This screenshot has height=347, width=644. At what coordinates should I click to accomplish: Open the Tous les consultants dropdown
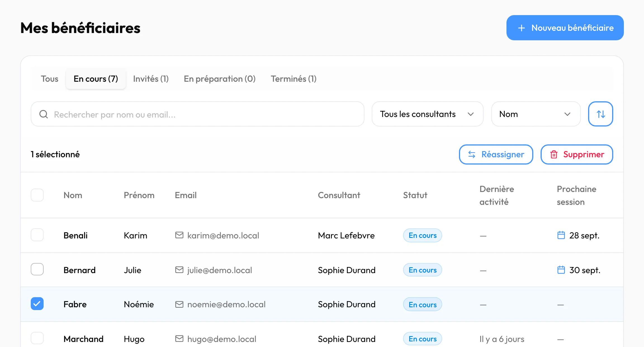(427, 114)
